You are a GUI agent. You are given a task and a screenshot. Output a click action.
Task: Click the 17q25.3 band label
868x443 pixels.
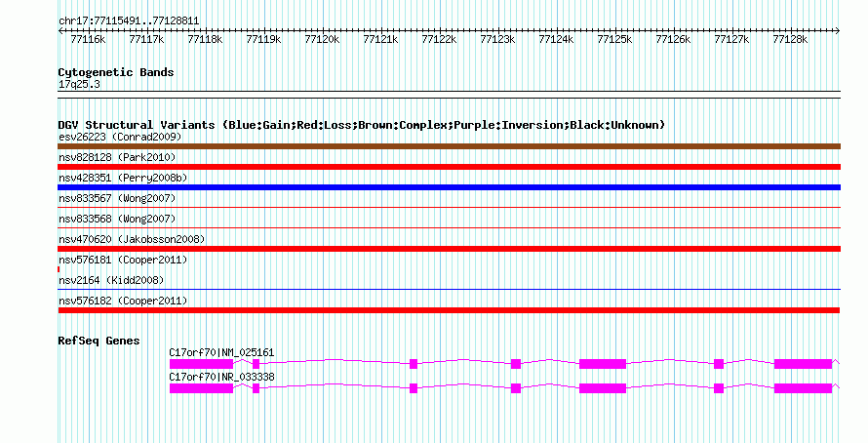[x=79, y=85]
